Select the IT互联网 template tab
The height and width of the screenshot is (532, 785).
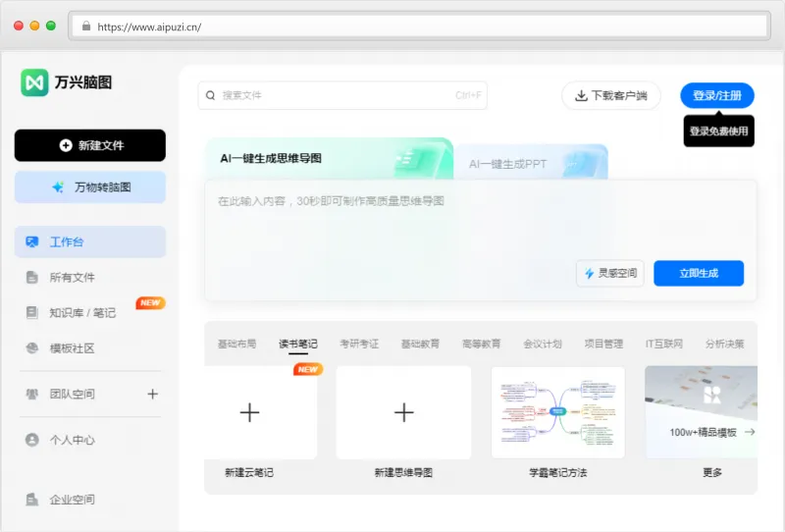tap(664, 344)
